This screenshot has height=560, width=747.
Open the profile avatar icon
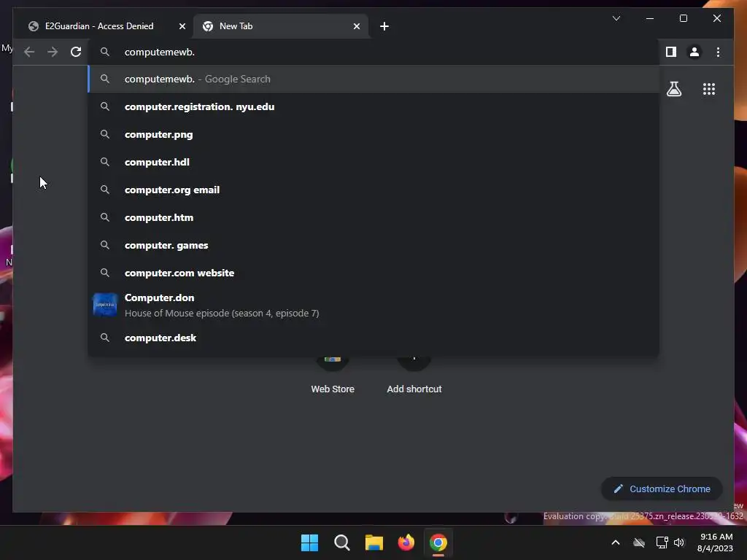tap(694, 52)
